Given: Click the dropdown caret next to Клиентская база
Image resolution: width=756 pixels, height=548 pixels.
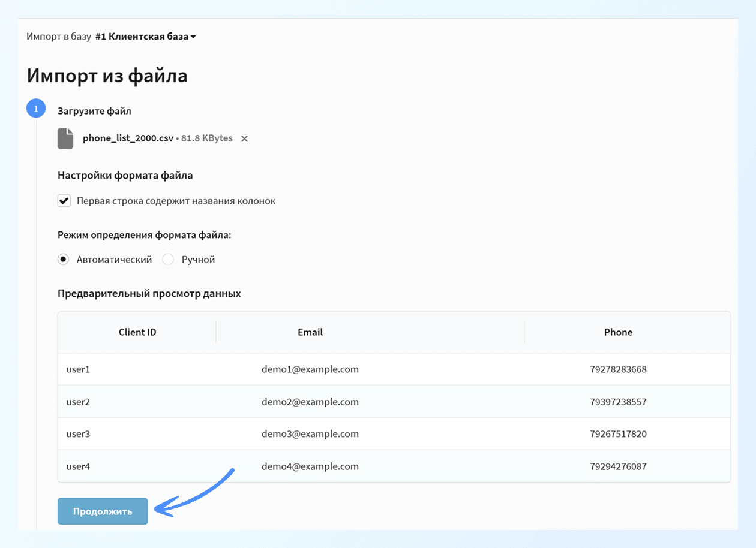Looking at the screenshot, I should click(x=193, y=37).
